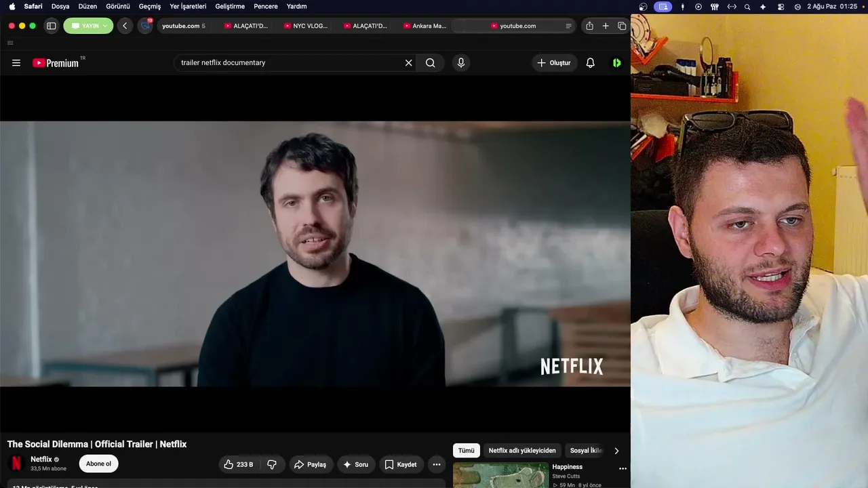Show more filter chips with right chevron
This screenshot has height=488, width=868.
coord(616,451)
